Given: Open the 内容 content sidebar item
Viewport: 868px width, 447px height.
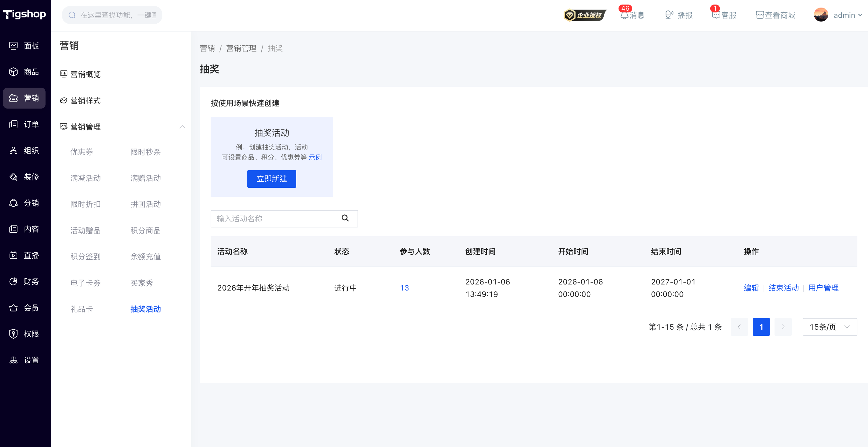Looking at the screenshot, I should click(24, 229).
